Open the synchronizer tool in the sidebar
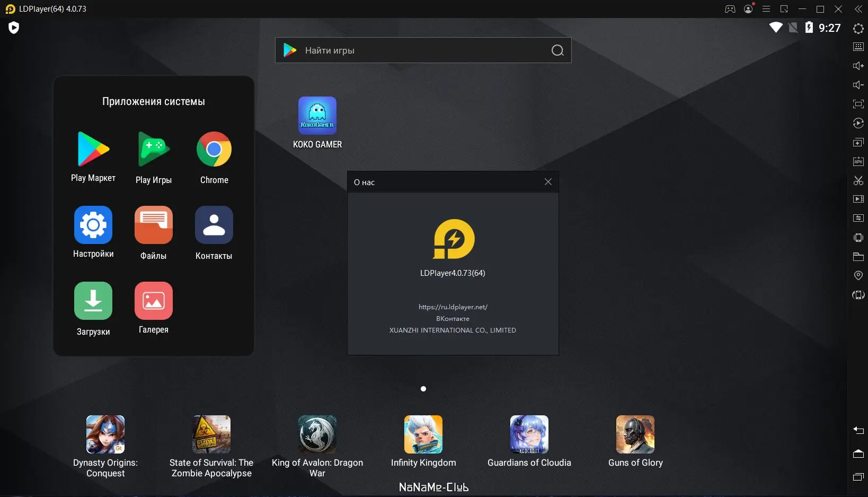 pyautogui.click(x=858, y=218)
